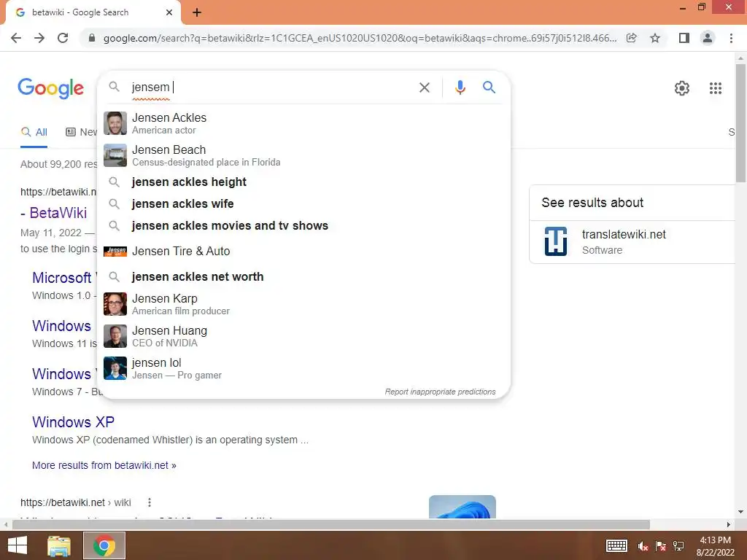Open translatewiki.net in See results about
747x560 pixels.
624,234
